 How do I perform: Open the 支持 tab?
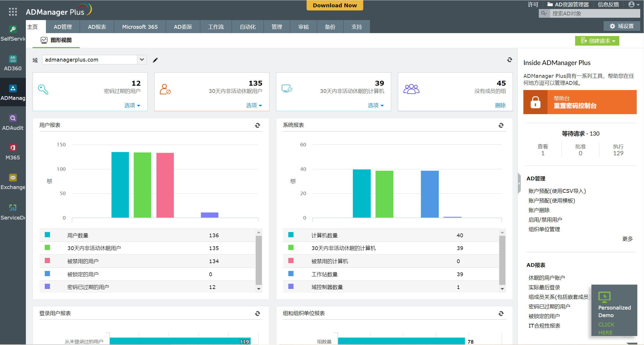pos(357,27)
